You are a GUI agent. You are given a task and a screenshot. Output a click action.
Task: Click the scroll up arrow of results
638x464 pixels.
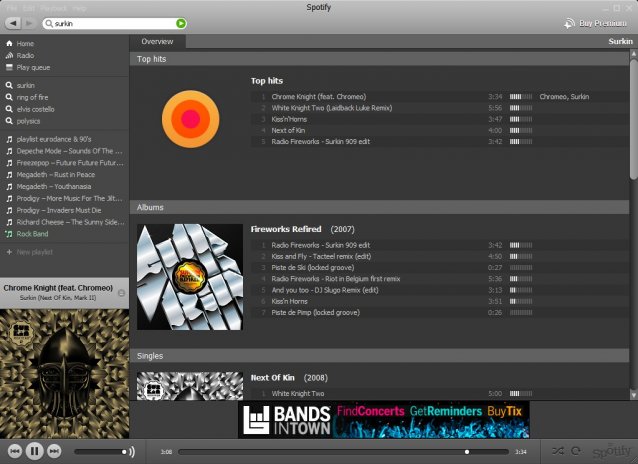coord(634,53)
